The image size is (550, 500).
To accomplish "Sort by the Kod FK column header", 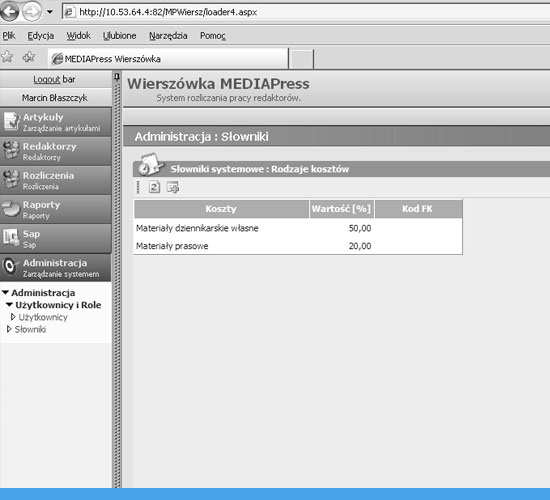I will point(418,209).
